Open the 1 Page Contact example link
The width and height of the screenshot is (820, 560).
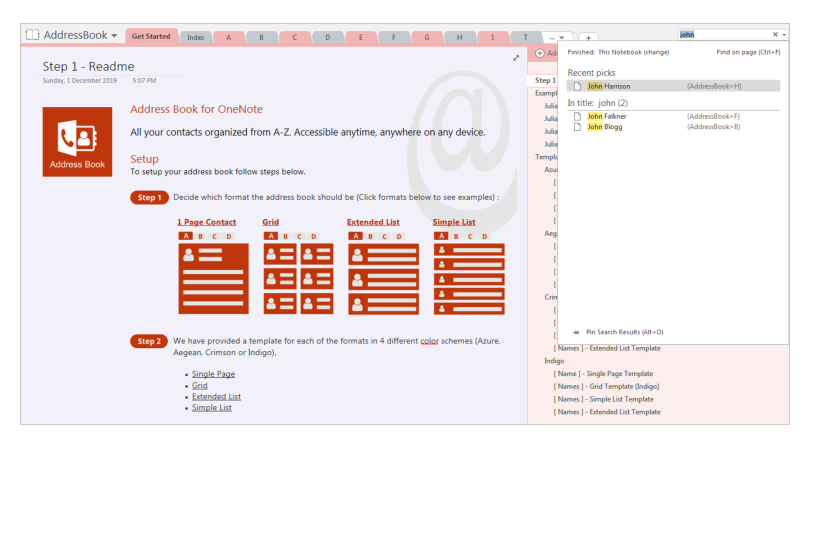[207, 222]
